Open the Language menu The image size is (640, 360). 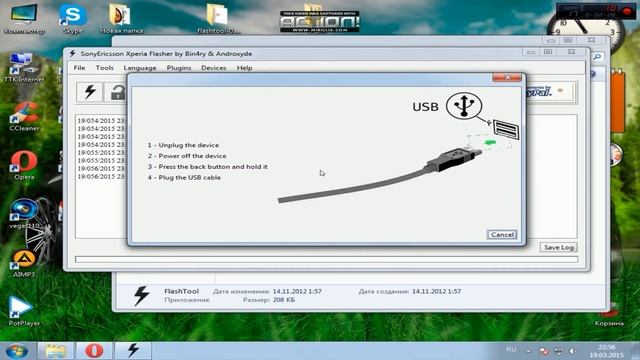pyautogui.click(x=140, y=68)
